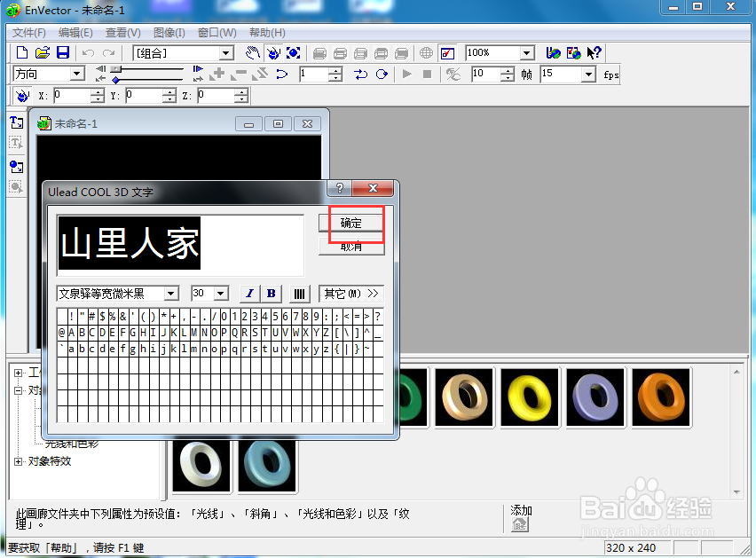This screenshot has width=756, height=558.
Task: Click the X coordinate input field
Action: click(x=72, y=96)
